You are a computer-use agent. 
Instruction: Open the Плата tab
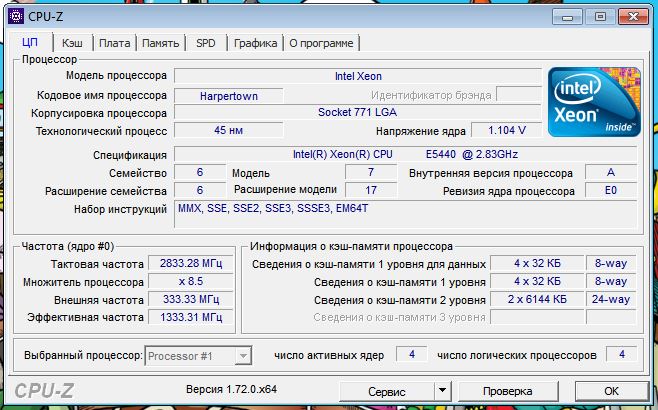114,43
